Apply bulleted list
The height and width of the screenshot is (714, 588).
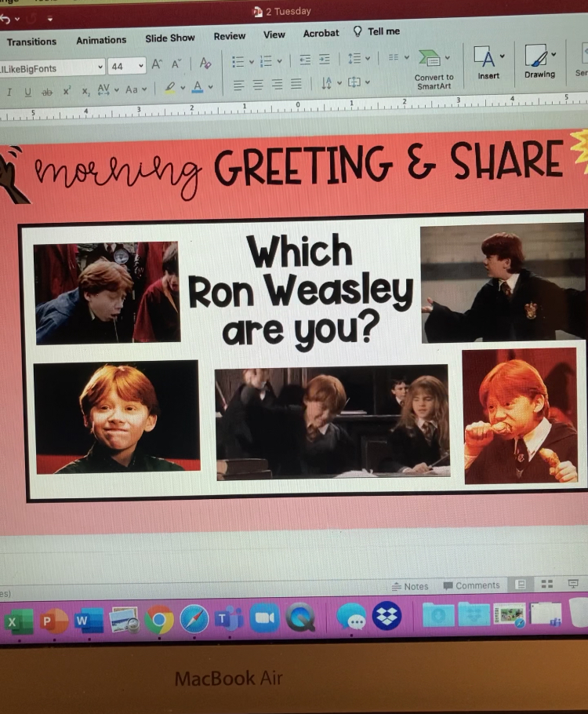tap(238, 61)
